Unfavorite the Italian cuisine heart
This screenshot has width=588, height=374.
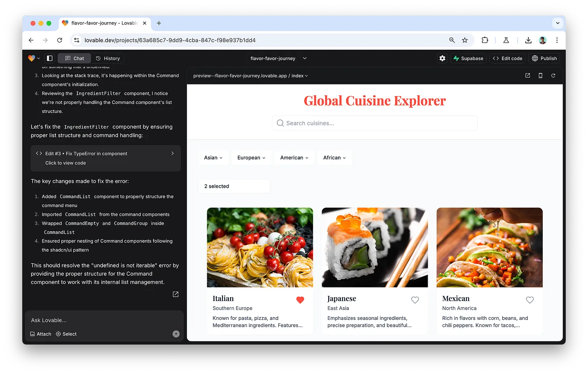tap(300, 300)
